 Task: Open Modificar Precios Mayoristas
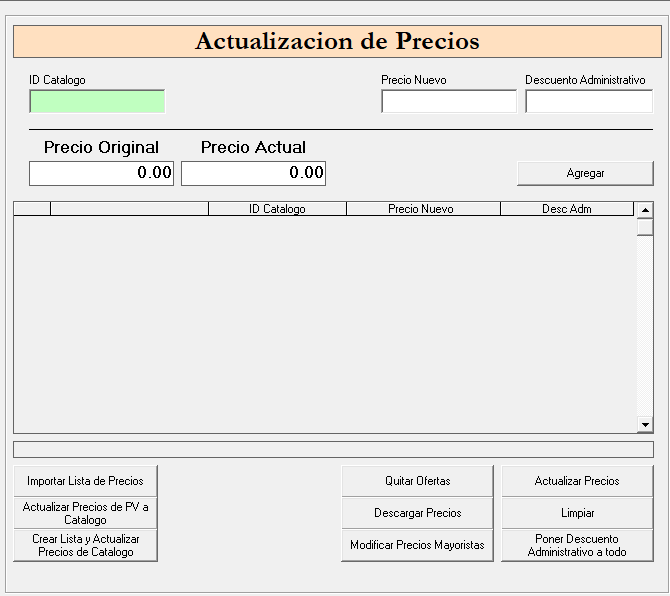(417, 545)
